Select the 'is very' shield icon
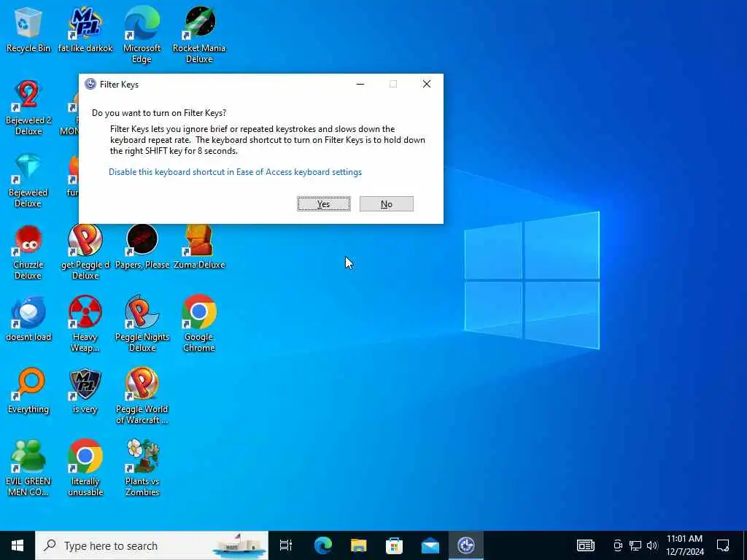The image size is (747, 560). point(85,391)
